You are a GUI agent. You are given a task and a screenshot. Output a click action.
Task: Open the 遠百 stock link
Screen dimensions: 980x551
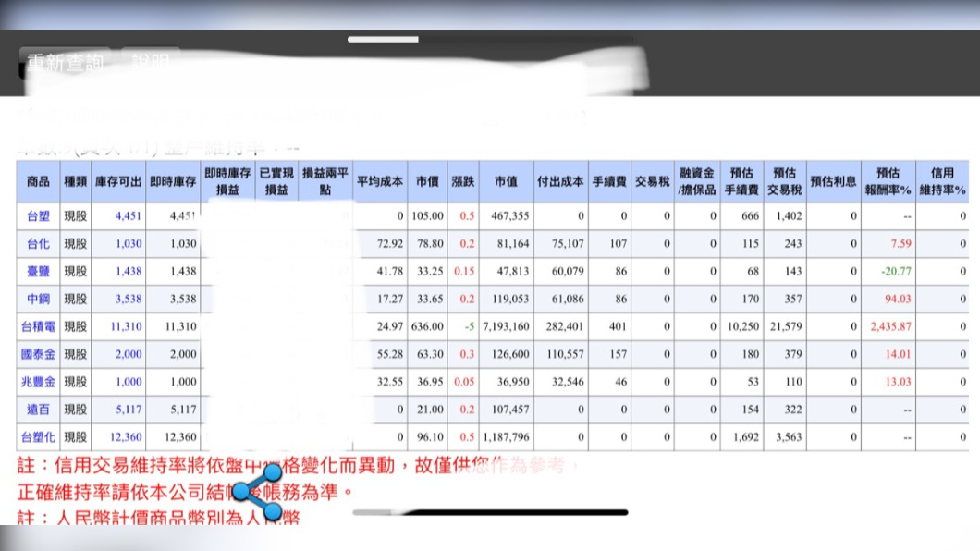tap(38, 410)
